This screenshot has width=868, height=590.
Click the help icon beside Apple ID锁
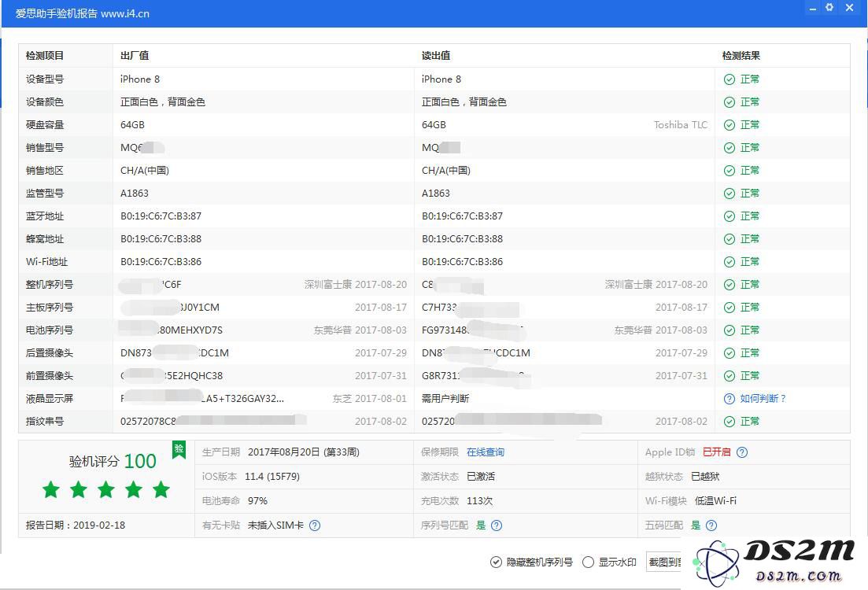[x=742, y=452]
